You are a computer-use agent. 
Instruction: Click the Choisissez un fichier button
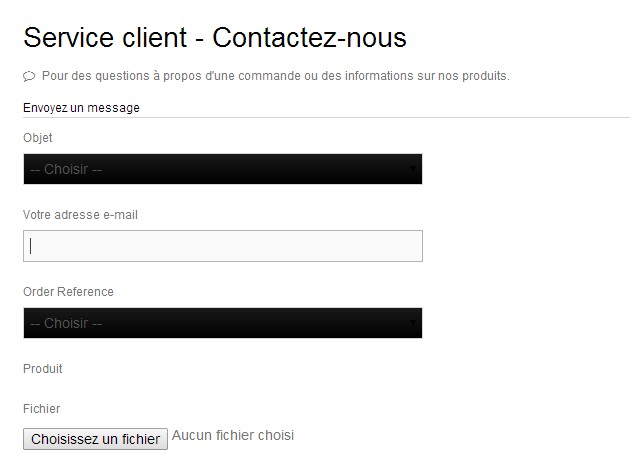[x=95, y=439]
